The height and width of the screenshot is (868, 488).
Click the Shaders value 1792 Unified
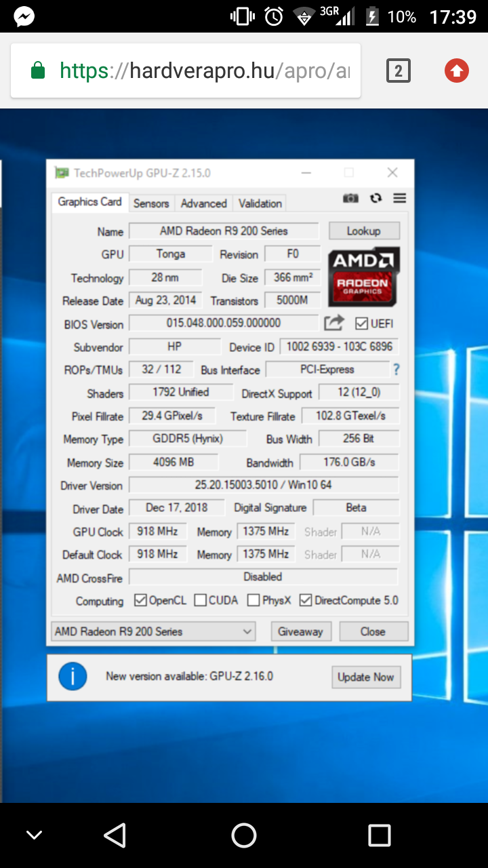[x=181, y=393]
